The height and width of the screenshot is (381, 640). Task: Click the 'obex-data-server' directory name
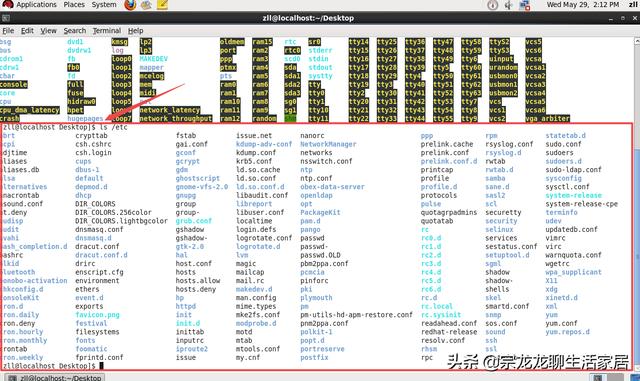(332, 187)
